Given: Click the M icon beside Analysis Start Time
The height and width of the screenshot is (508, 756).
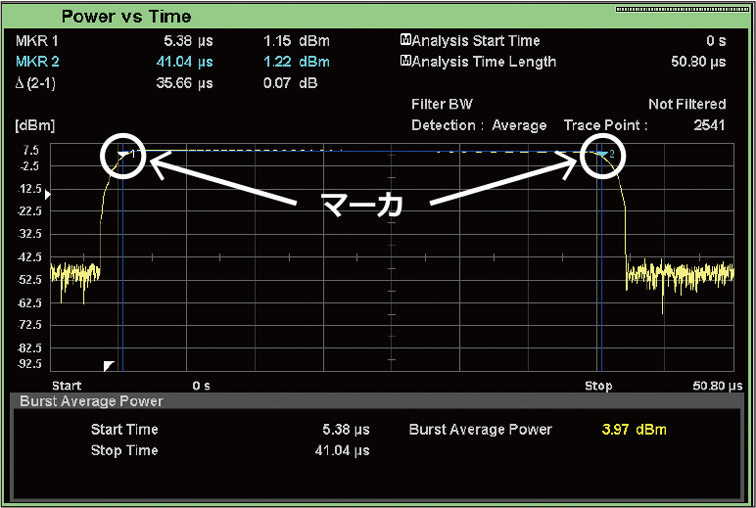Looking at the screenshot, I should [405, 40].
